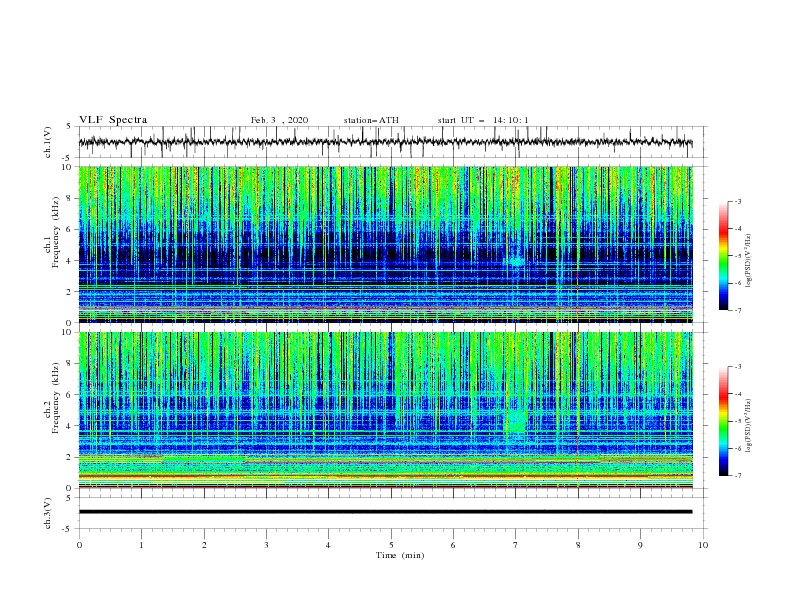Click the 'station=ATH' label
This screenshot has height=612, width=792.
(371, 120)
